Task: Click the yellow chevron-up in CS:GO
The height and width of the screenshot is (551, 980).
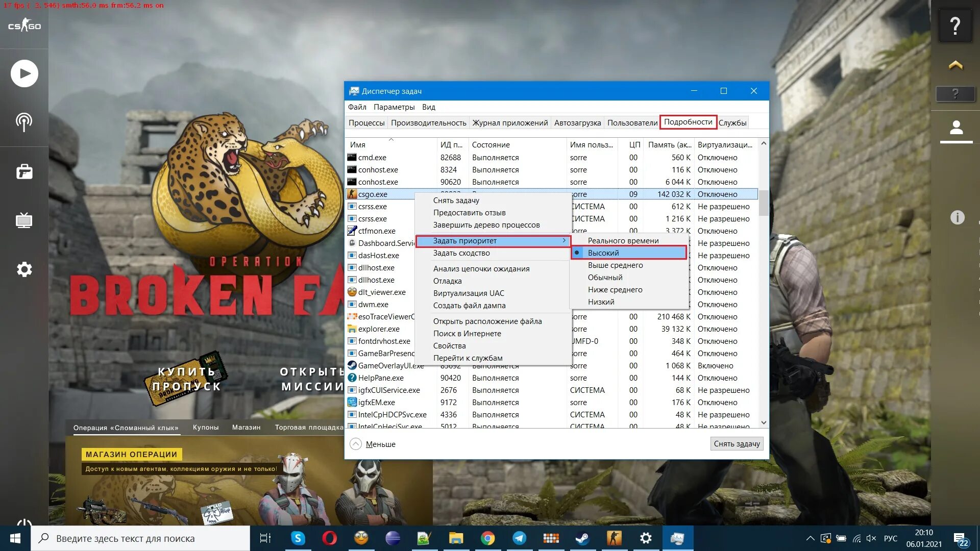Action: (955, 65)
